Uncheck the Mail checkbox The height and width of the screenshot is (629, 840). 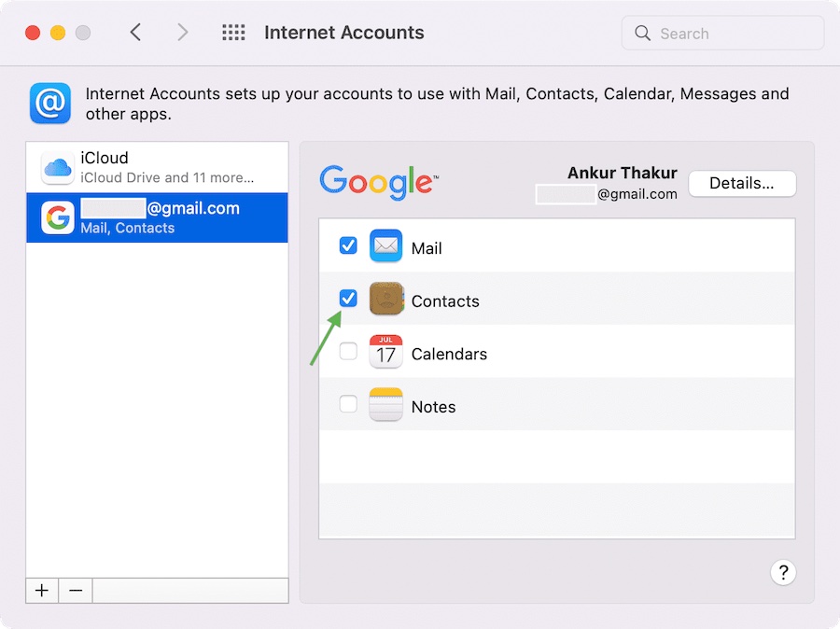point(348,246)
